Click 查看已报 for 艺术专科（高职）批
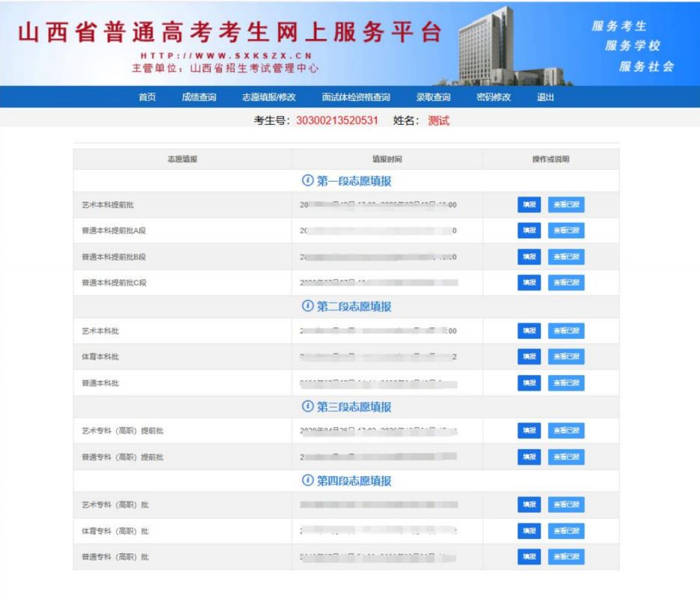Image resolution: width=700 pixels, height=607 pixels. coord(566,505)
